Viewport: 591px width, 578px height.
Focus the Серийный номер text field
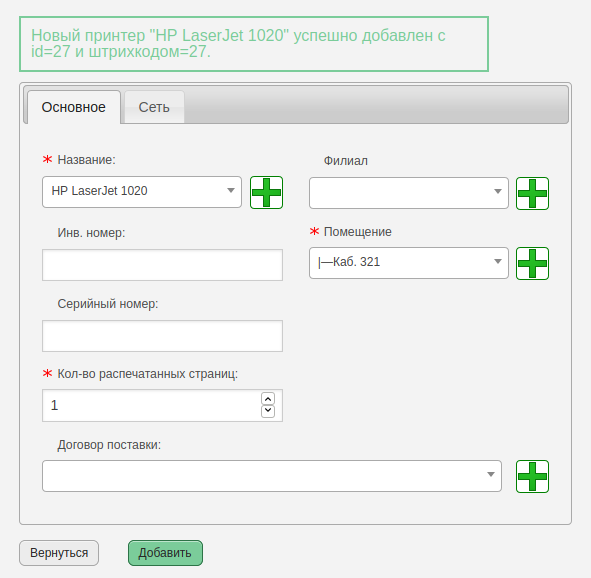[x=162, y=336]
